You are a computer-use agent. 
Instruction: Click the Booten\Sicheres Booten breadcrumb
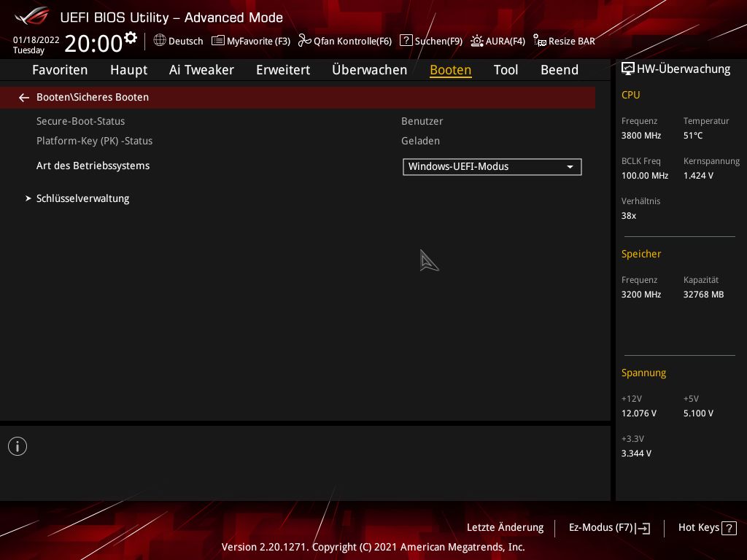[93, 97]
